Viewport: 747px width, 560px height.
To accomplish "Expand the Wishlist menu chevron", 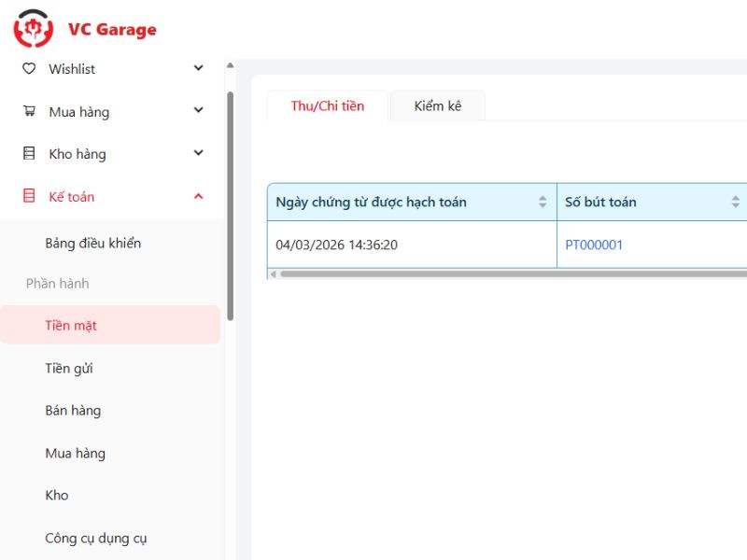I will point(198,68).
